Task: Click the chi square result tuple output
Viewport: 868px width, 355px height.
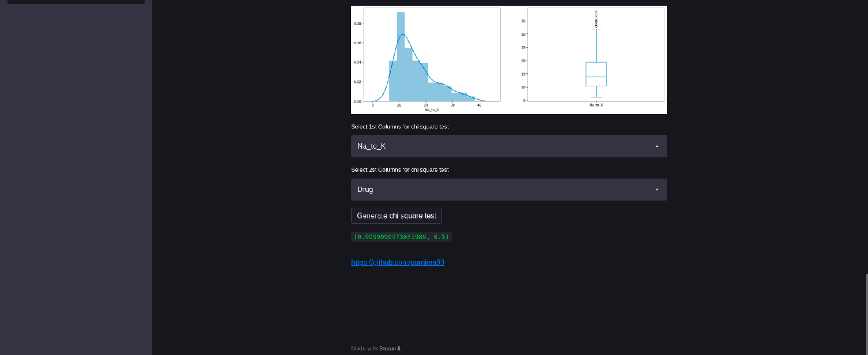Action: coord(401,237)
